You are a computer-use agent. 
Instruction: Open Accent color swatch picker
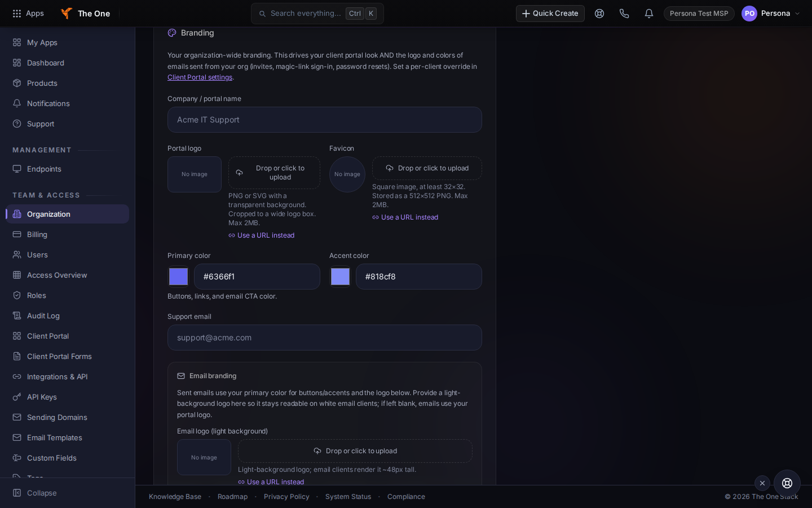(x=340, y=277)
